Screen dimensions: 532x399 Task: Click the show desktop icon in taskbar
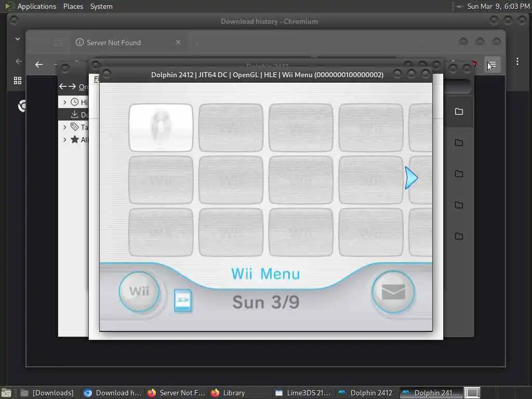[x=6, y=393]
